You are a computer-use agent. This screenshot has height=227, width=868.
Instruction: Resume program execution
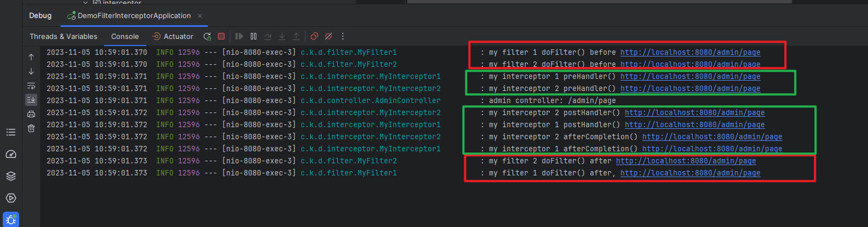pos(239,36)
